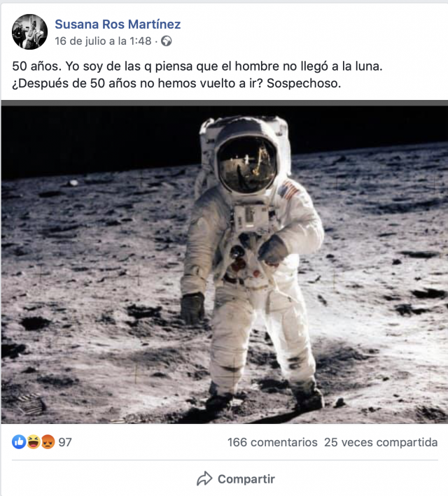The image size is (448, 496).
Task: Show the list of 97 reactions
Action: pyautogui.click(x=65, y=442)
